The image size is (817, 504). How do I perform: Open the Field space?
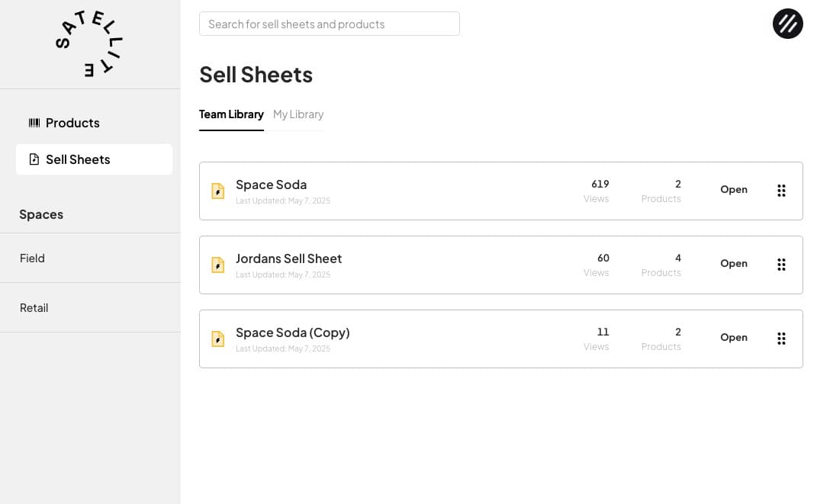[32, 258]
